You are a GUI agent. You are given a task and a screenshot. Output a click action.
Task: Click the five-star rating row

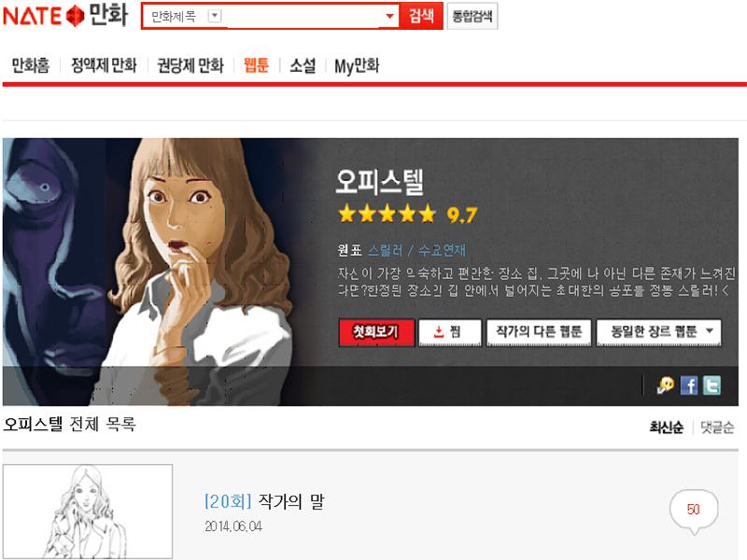coord(387,215)
